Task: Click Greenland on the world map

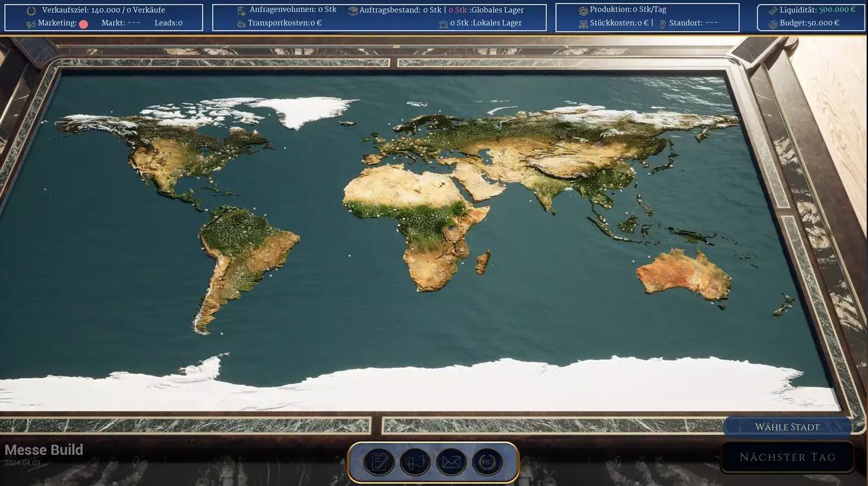Action: [x=303, y=111]
